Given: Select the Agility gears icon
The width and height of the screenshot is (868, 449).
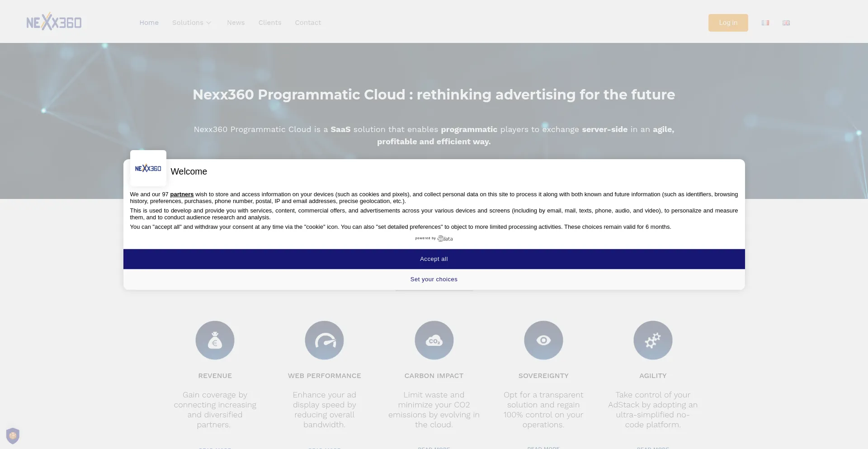Looking at the screenshot, I should [x=653, y=340].
